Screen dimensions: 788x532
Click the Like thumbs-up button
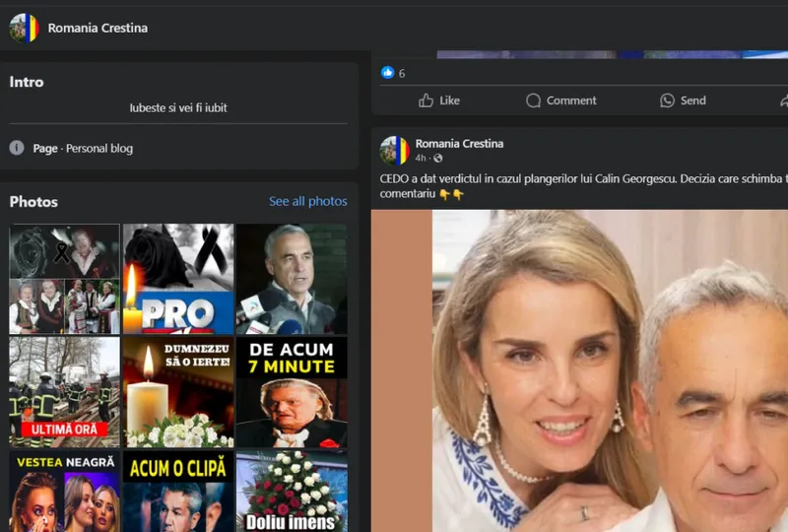click(438, 100)
